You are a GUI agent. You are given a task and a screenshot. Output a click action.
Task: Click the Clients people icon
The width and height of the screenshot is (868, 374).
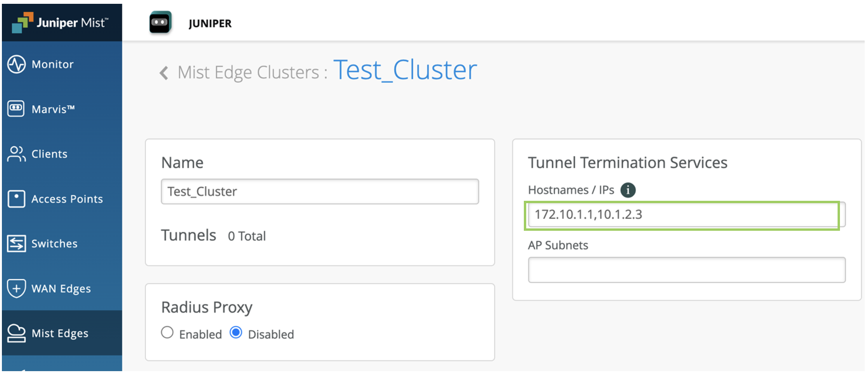(16, 154)
